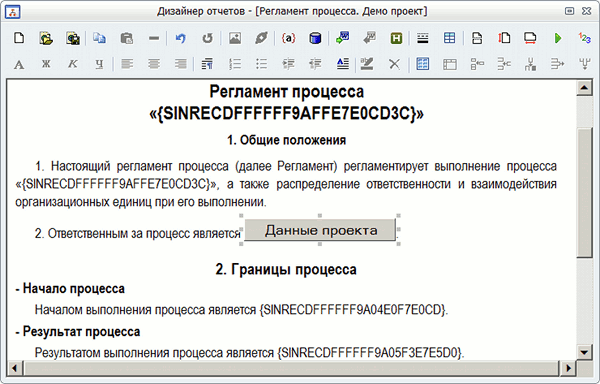Viewport: 600px width, 384px height.
Task: Click the page break icon
Action: (x=477, y=38)
